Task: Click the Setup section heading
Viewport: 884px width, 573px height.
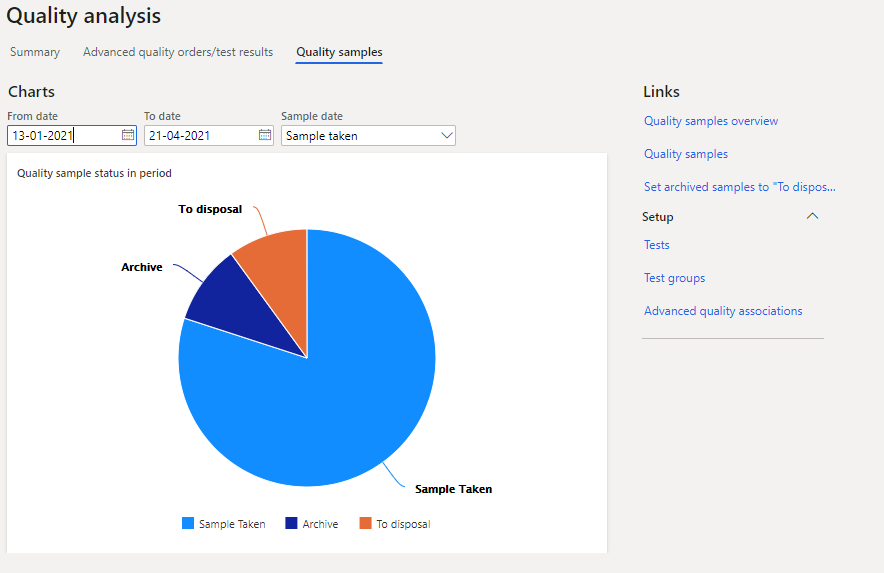Action: 657,217
